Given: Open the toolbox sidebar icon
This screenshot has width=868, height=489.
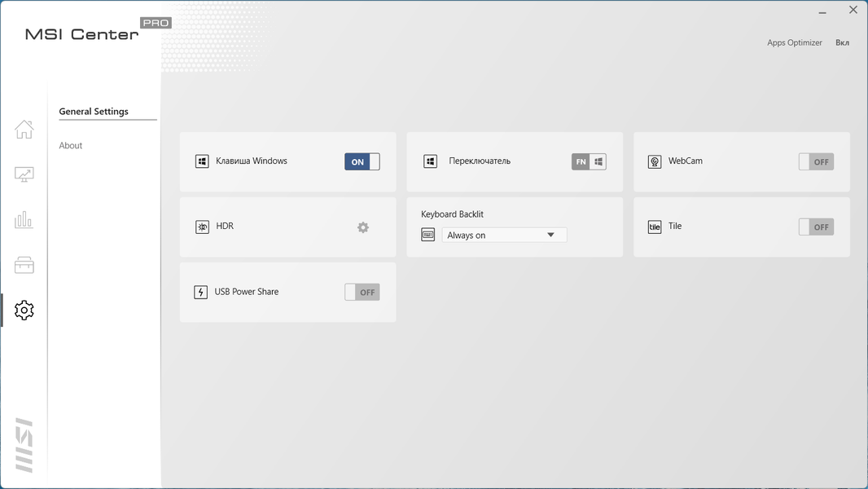Looking at the screenshot, I should coord(24,265).
